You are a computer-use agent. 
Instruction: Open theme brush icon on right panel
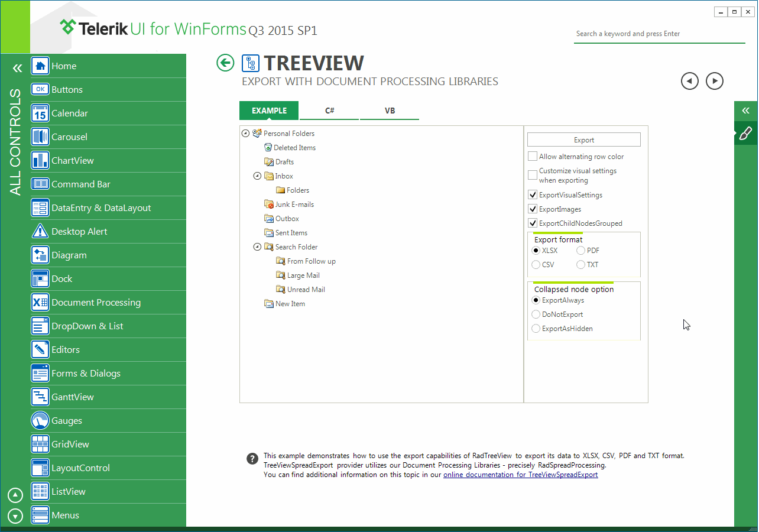pyautogui.click(x=746, y=133)
